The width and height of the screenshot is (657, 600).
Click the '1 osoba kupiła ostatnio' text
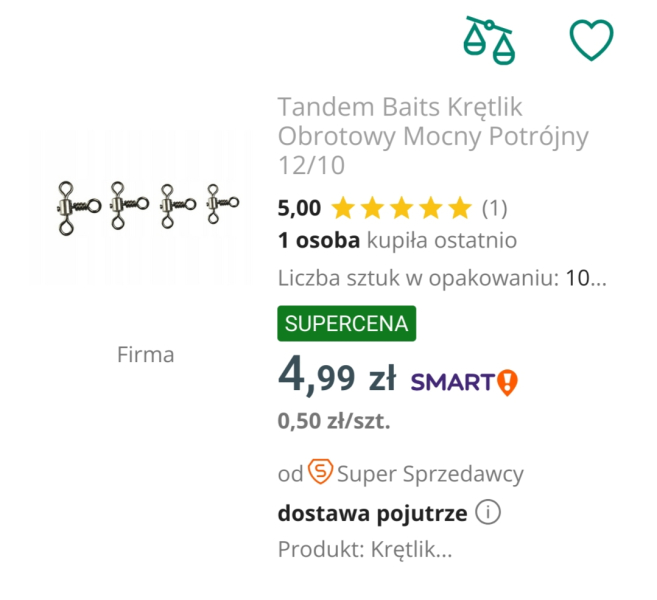click(397, 241)
